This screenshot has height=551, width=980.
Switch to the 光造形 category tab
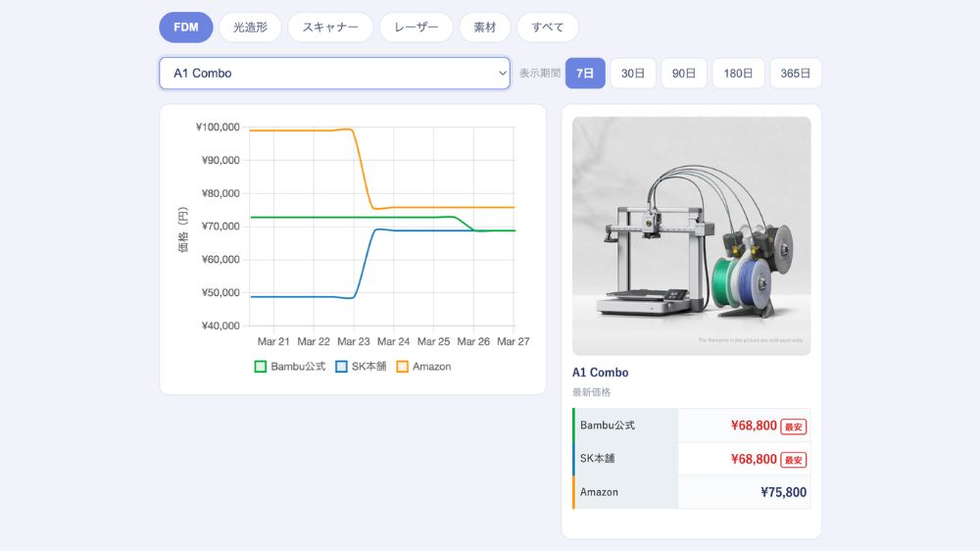tap(250, 27)
